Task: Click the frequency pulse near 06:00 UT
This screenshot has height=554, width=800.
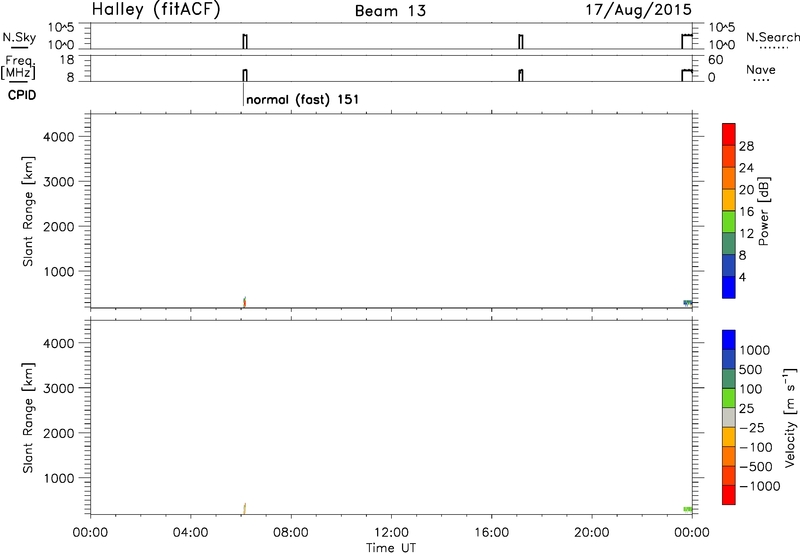Action: 245,75
